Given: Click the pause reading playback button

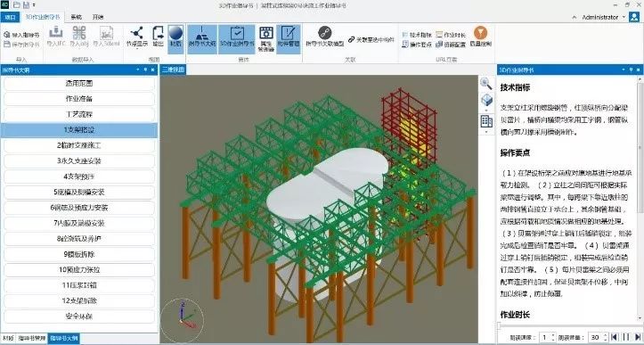Looking at the screenshot, I should point(626,337).
